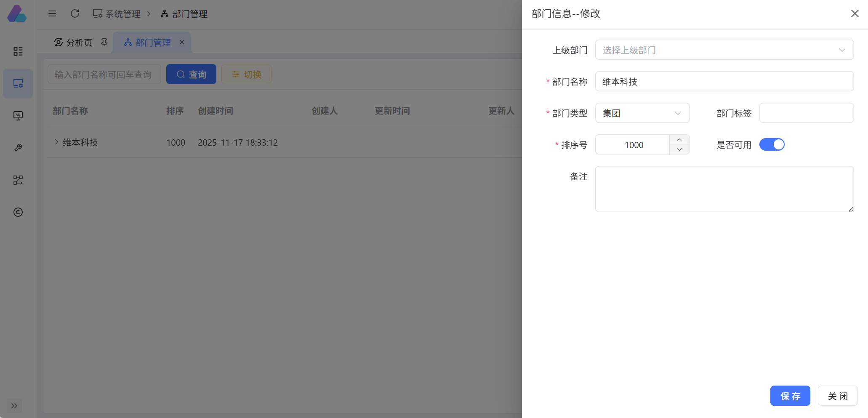Open the 上级部门 dropdown
Screen dimensions: 868x418
[724, 50]
